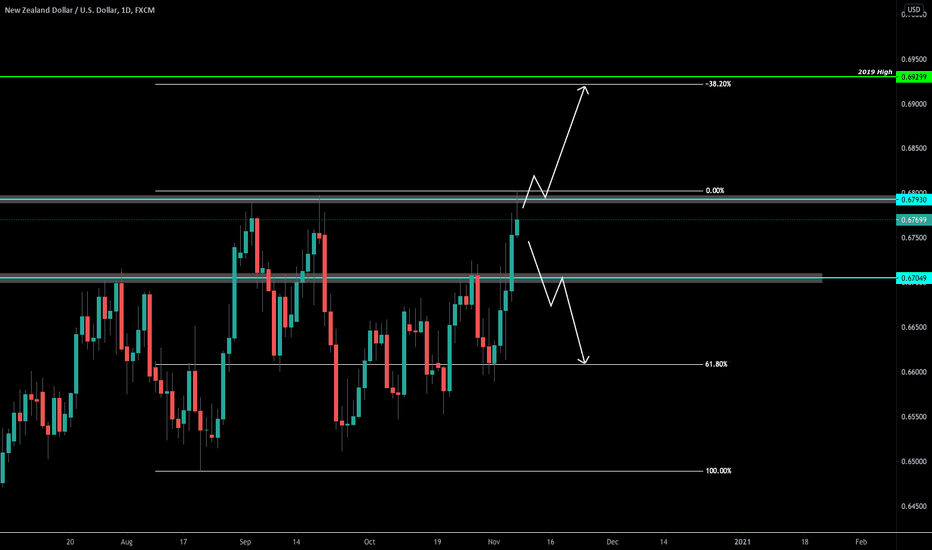Image resolution: width=932 pixels, height=550 pixels.
Task: Select the green 0.69239 price label
Action: pyautogui.click(x=914, y=77)
